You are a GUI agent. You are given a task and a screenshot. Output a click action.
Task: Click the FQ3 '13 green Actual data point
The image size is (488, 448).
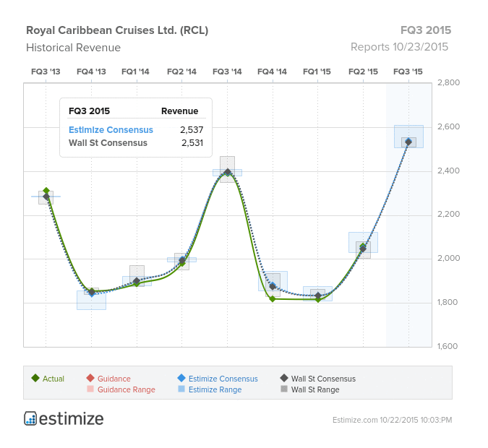click(46, 191)
